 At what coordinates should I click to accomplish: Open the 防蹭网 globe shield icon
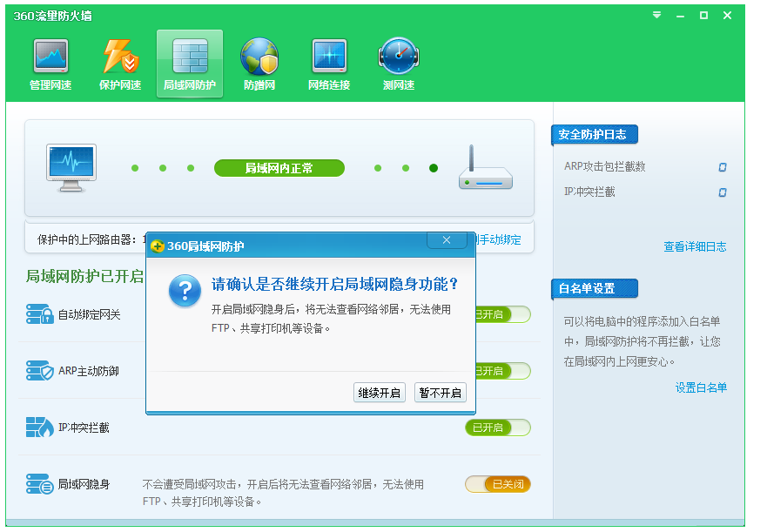pyautogui.click(x=259, y=64)
